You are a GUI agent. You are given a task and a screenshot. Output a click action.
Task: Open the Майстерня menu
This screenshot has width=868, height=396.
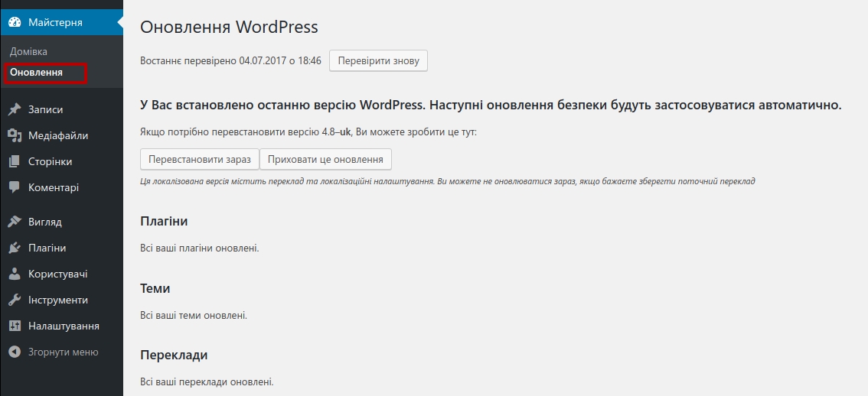click(61, 23)
